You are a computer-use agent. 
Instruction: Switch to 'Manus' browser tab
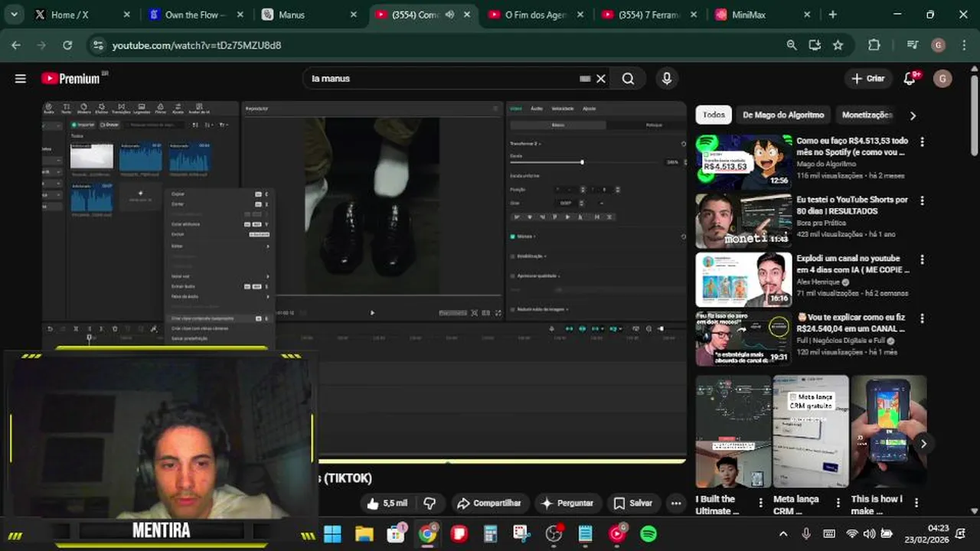pyautogui.click(x=309, y=15)
